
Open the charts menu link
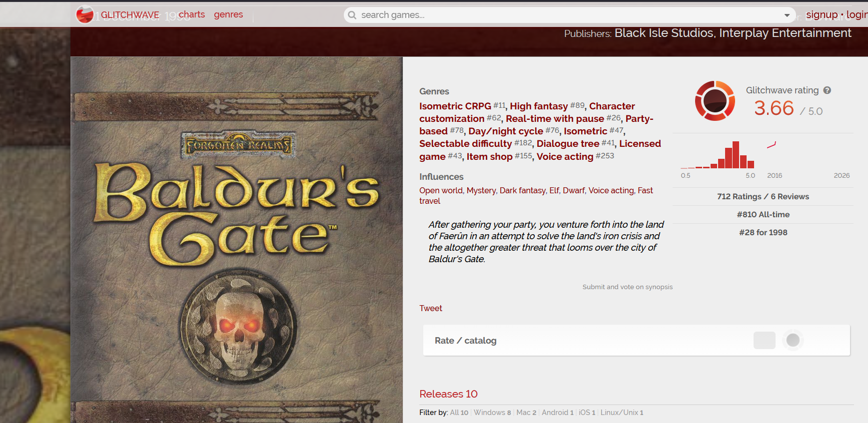192,14
